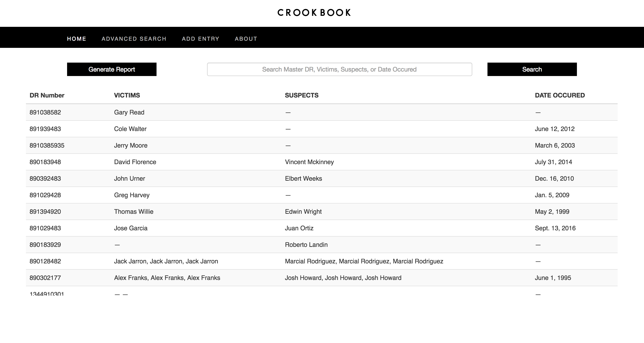Viewport: 644px width, 343px height.
Task: Open record with DR number 891038582
Action: tap(45, 112)
